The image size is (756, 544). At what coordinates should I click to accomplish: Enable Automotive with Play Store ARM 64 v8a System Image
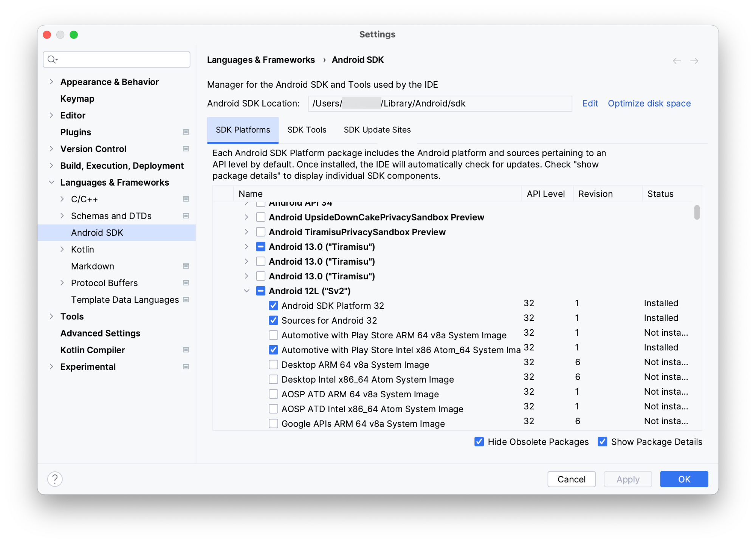271,335
